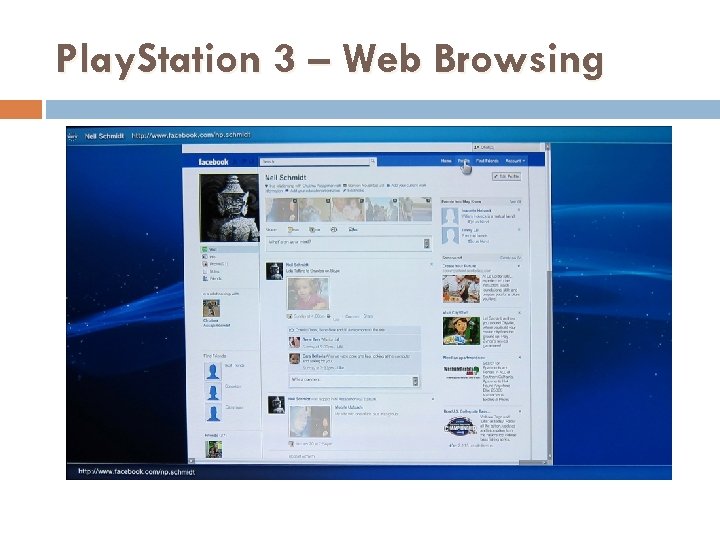The height and width of the screenshot is (540, 720).
Task: Open the child photo in first post
Action: [308, 294]
